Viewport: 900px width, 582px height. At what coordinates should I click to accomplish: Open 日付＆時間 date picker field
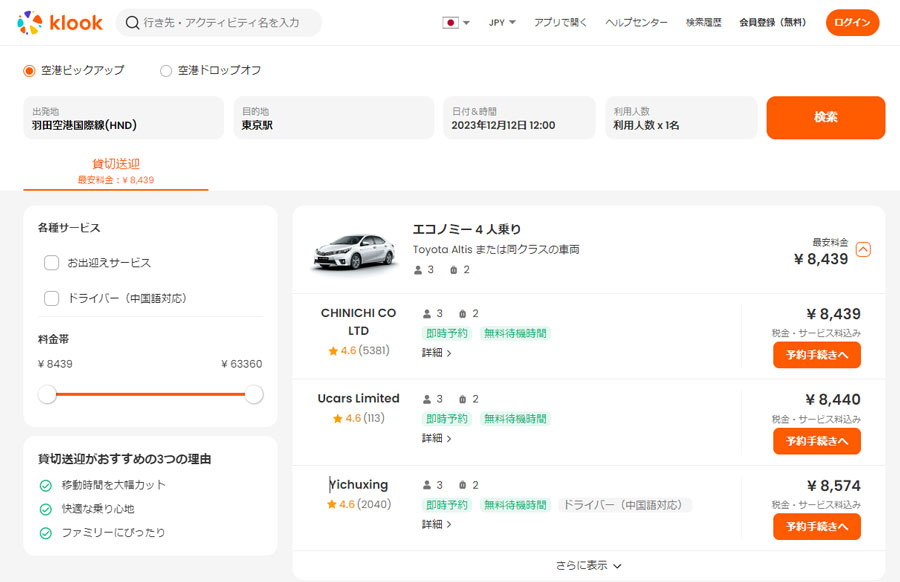point(519,118)
